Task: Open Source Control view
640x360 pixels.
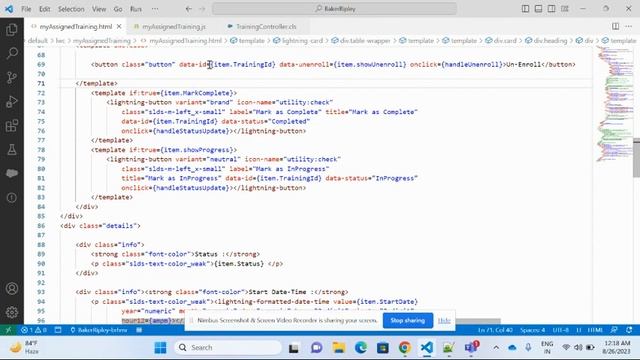Action: point(12,77)
